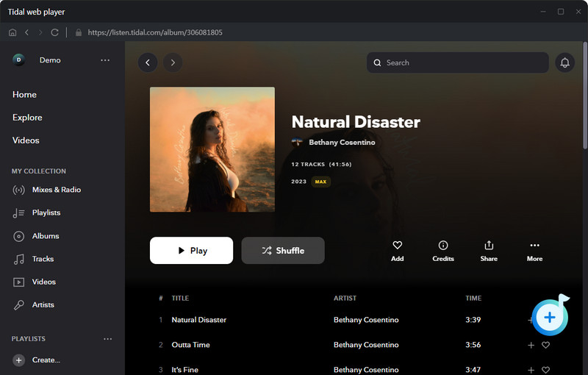Click the 3:56 time of Outta Time

473,345
